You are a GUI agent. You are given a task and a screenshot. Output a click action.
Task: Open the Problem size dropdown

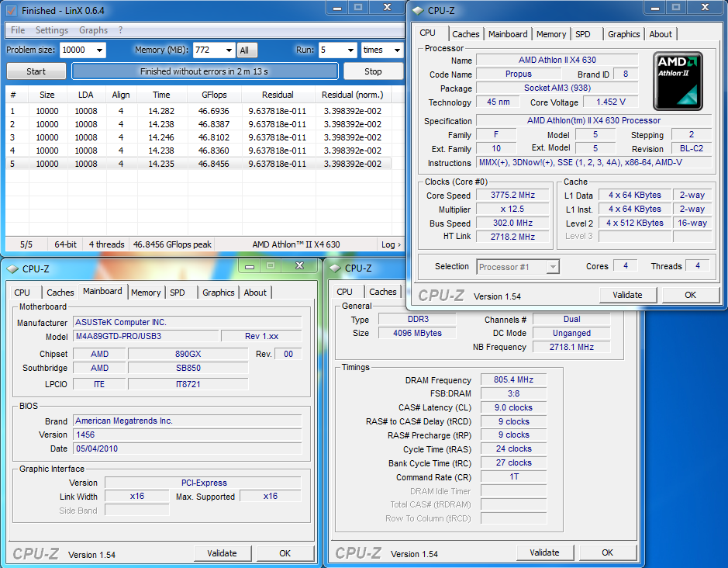tap(98, 50)
